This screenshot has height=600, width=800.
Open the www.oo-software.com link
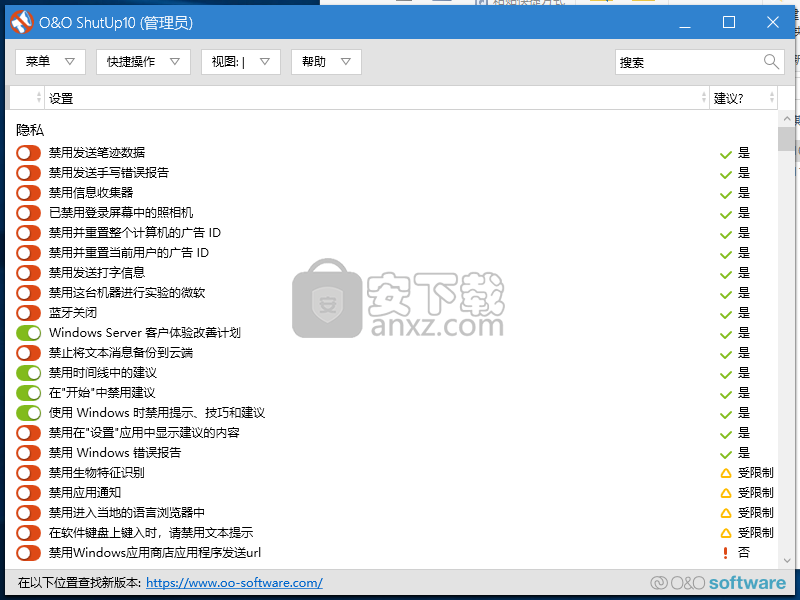tap(234, 583)
